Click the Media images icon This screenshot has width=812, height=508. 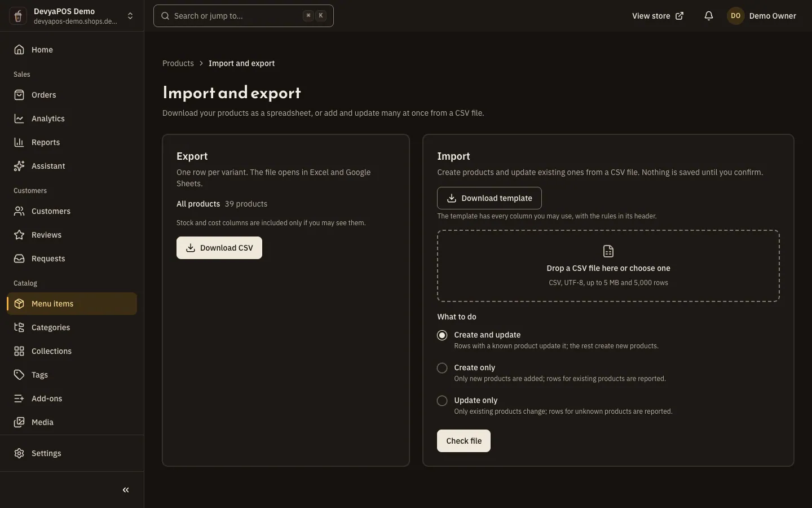tap(19, 422)
